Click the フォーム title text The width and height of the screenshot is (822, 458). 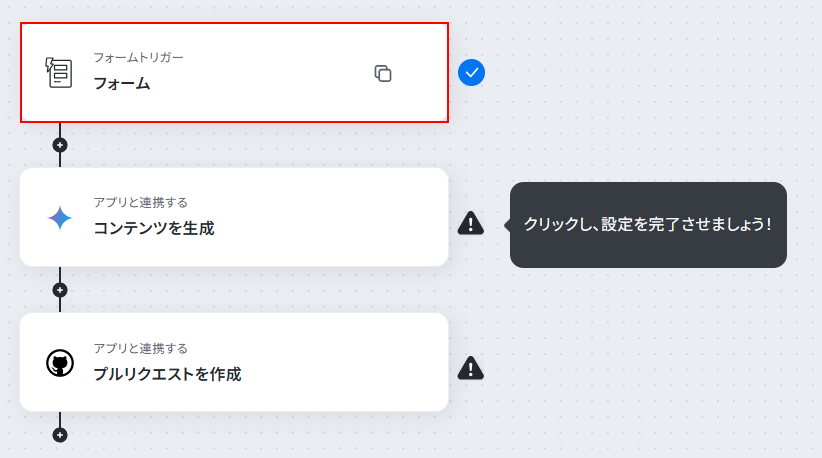(x=122, y=84)
